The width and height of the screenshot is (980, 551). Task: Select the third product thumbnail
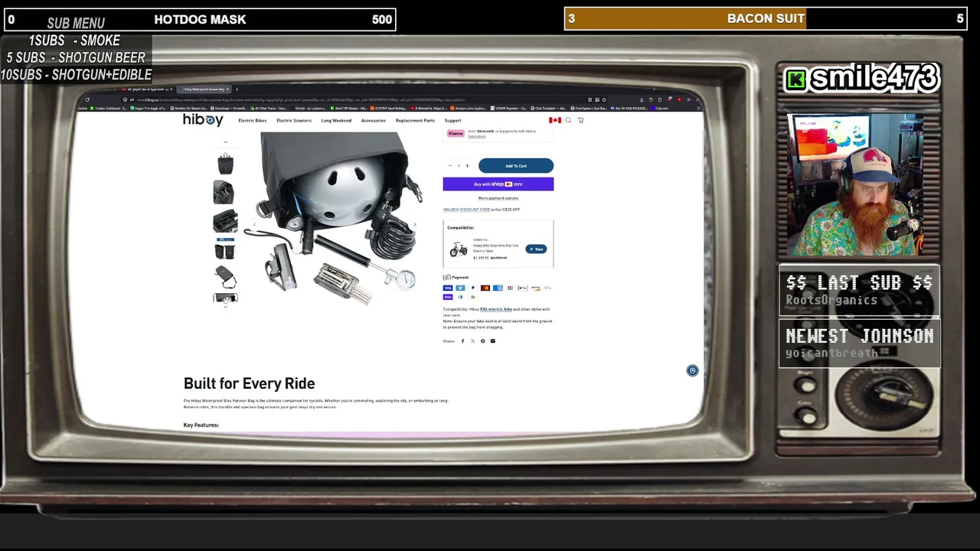[225, 221]
